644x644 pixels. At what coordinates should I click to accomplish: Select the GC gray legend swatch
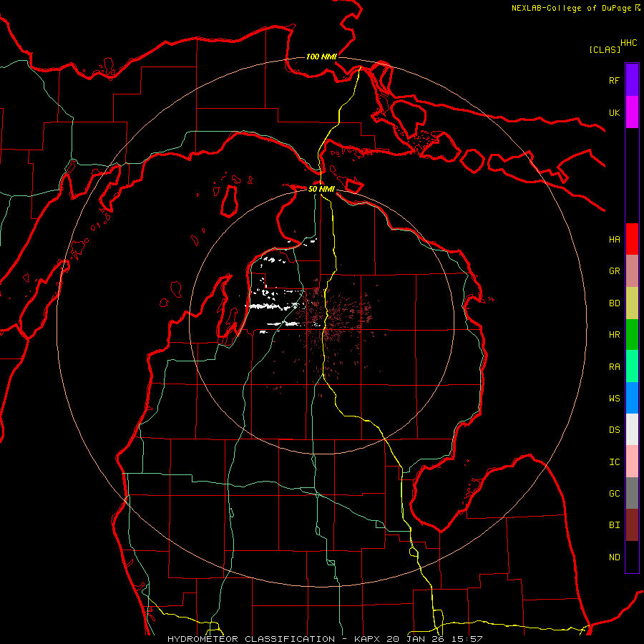coord(632,493)
